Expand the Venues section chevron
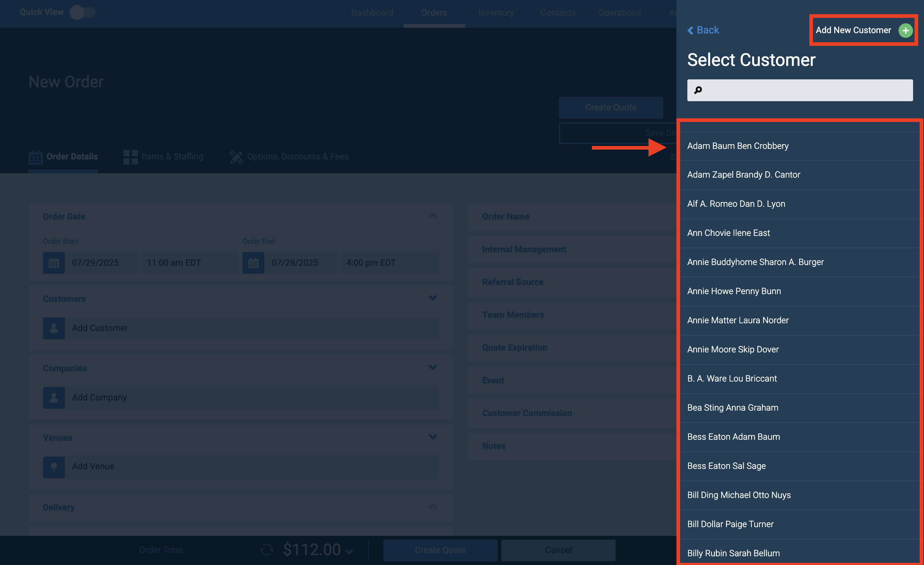This screenshot has height=565, width=924. (x=433, y=437)
